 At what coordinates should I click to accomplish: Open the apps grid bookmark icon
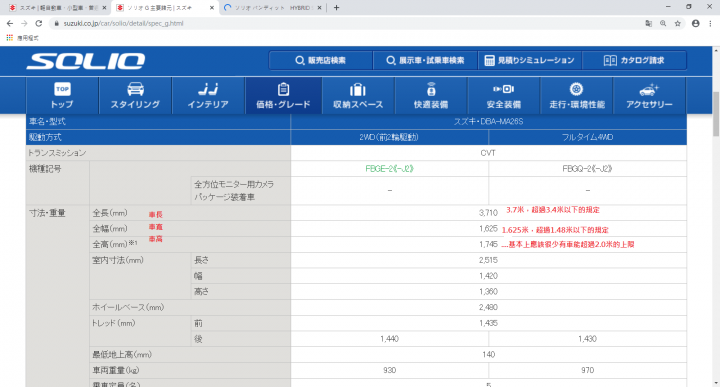(10, 38)
